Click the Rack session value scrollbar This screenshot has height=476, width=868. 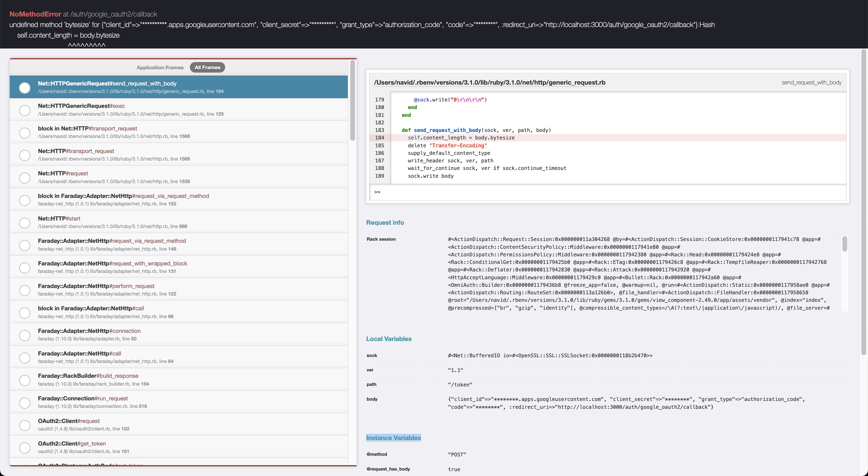coord(844,244)
